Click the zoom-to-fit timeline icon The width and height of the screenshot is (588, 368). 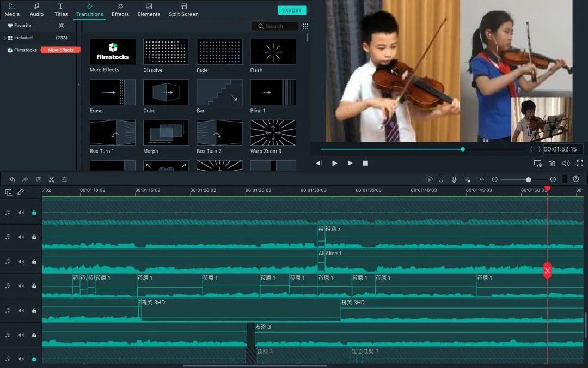tap(482, 179)
